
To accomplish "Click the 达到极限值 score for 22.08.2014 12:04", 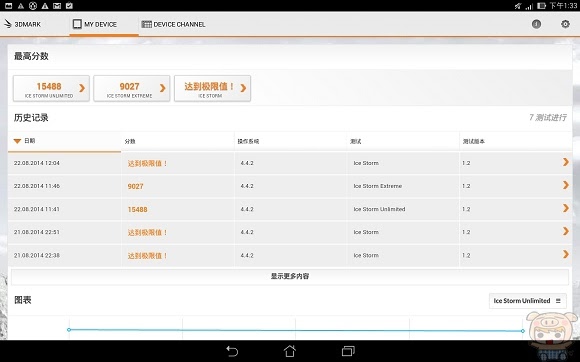I will (147, 163).
